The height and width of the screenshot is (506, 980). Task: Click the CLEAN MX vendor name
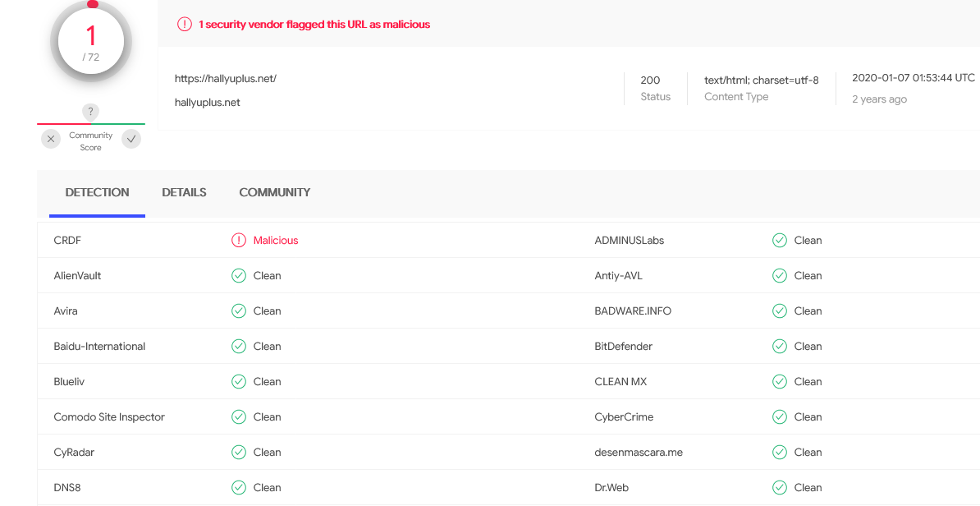(x=621, y=381)
